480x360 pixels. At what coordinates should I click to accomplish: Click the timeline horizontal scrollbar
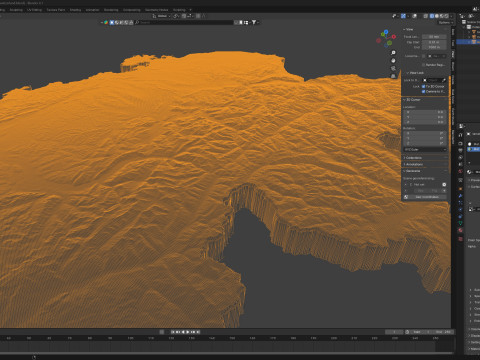227,353
